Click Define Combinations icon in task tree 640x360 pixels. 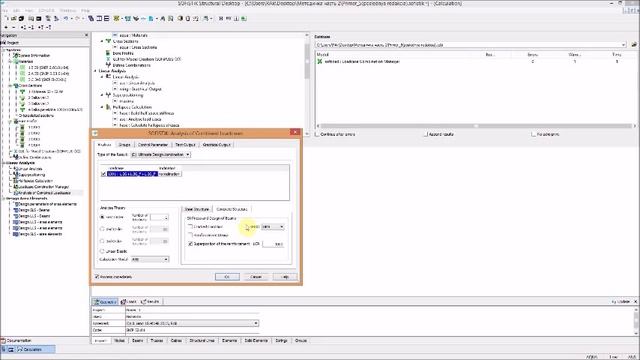click(108, 65)
